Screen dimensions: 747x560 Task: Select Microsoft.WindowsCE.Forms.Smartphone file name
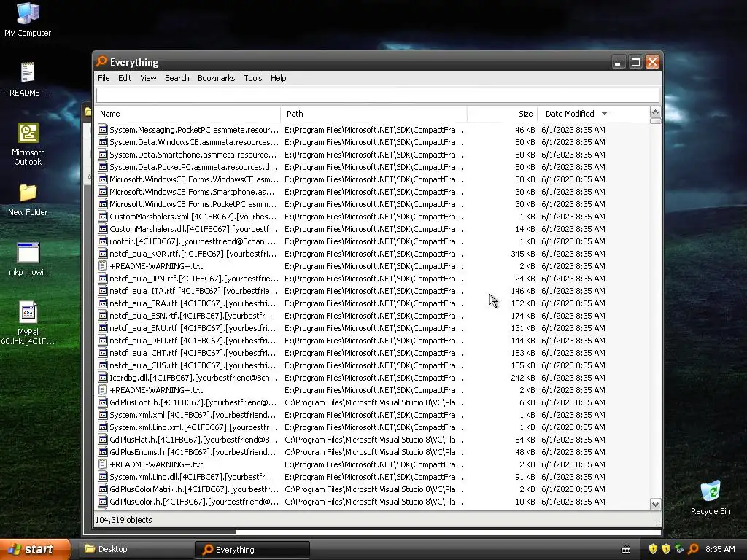point(192,192)
